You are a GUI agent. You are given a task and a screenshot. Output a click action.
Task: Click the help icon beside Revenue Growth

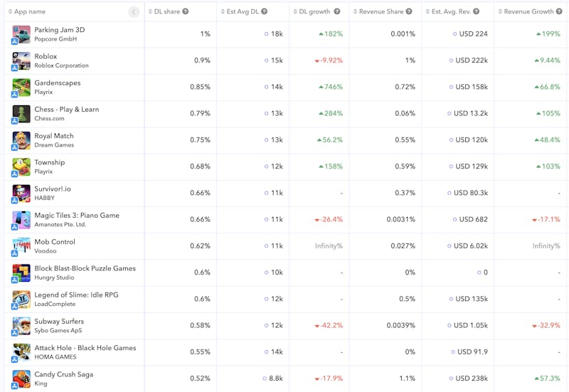558,11
